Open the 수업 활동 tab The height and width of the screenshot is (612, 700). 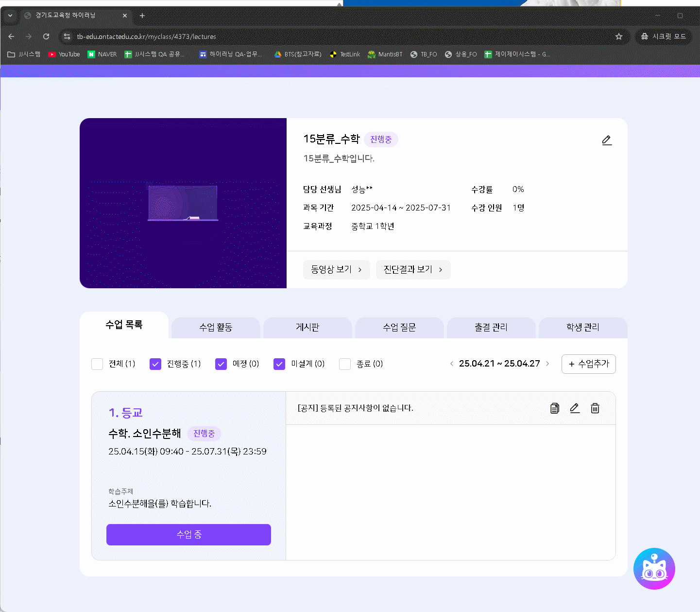[216, 328]
